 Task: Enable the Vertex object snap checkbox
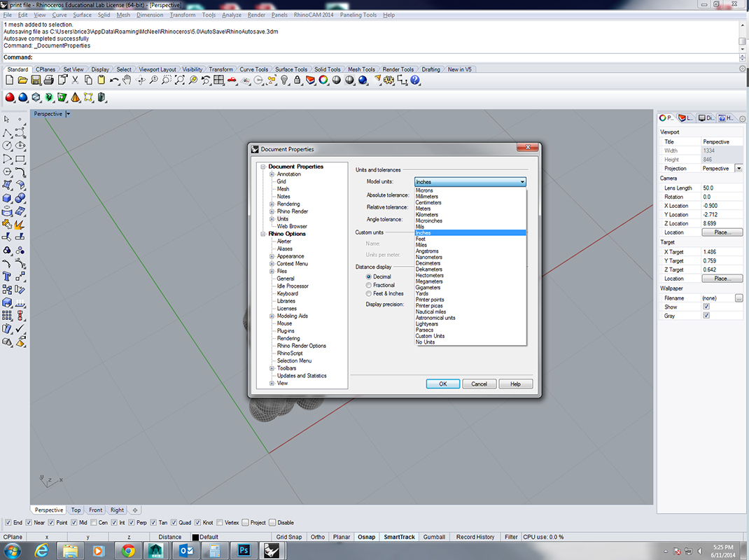(x=220, y=523)
